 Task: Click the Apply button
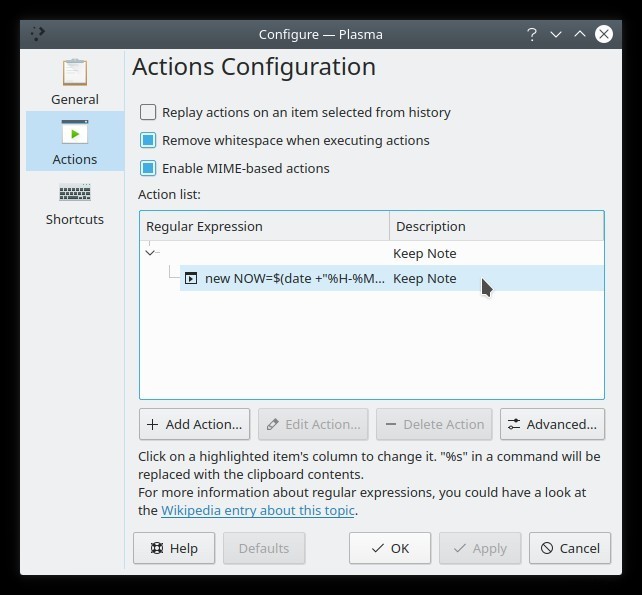click(x=480, y=548)
